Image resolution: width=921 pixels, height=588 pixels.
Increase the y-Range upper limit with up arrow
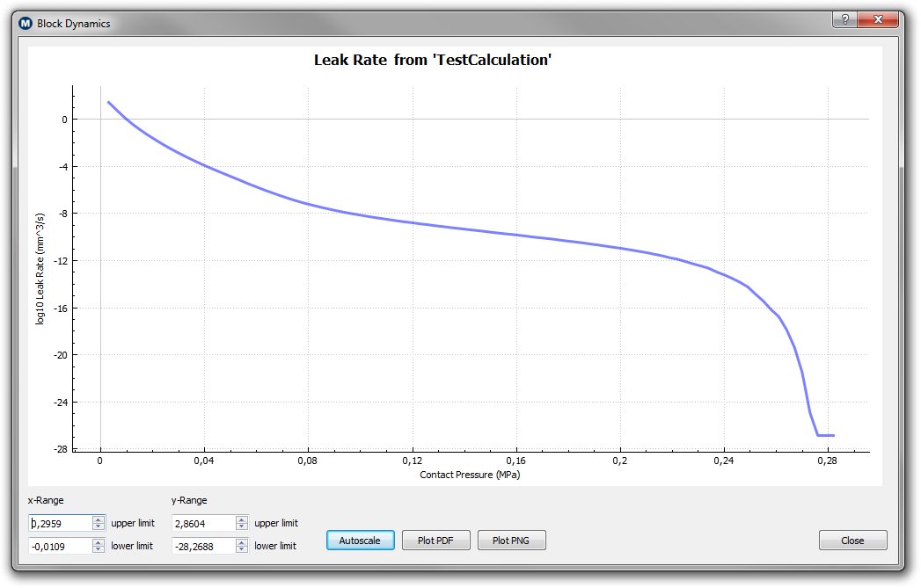click(242, 519)
